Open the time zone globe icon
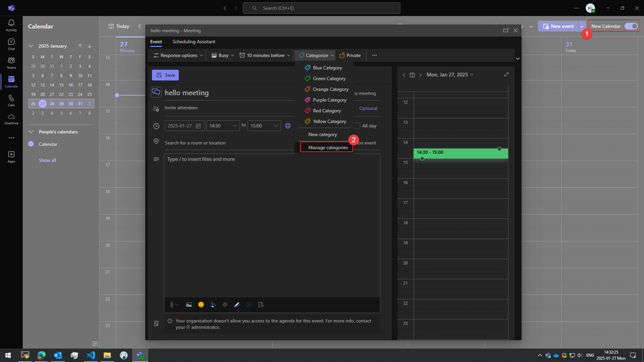 [288, 126]
